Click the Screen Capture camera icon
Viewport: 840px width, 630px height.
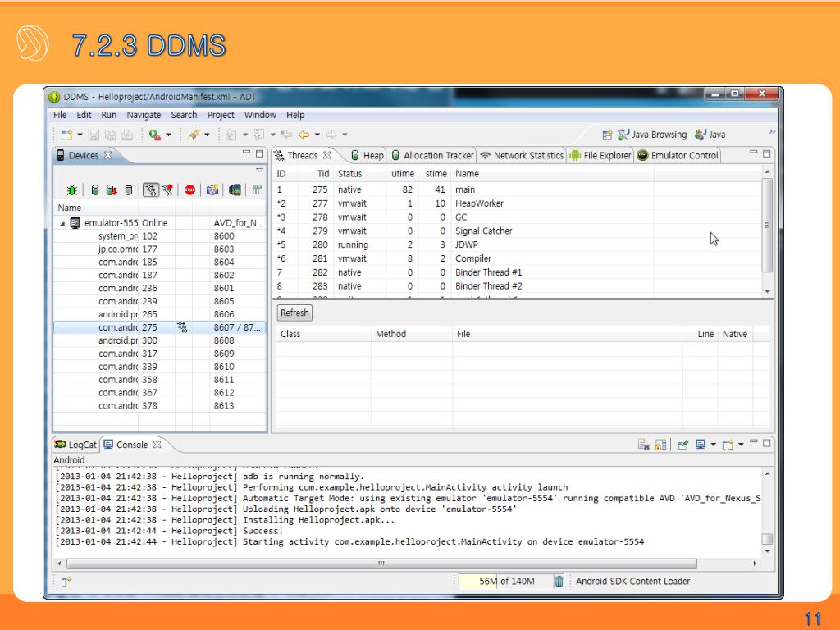[x=212, y=189]
